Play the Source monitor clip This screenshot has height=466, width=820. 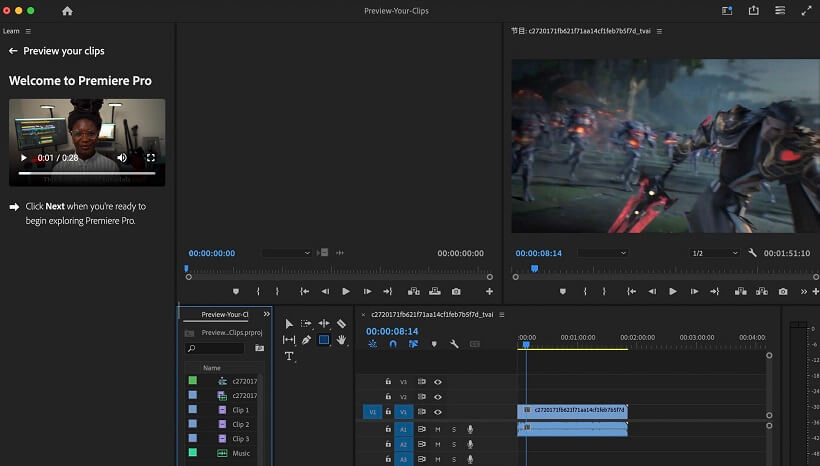(346, 291)
